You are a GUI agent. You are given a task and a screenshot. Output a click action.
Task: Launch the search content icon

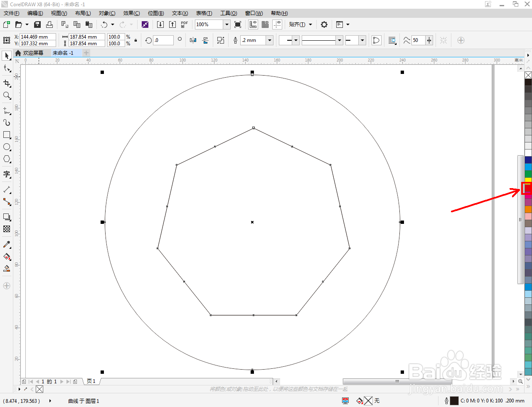click(145, 25)
